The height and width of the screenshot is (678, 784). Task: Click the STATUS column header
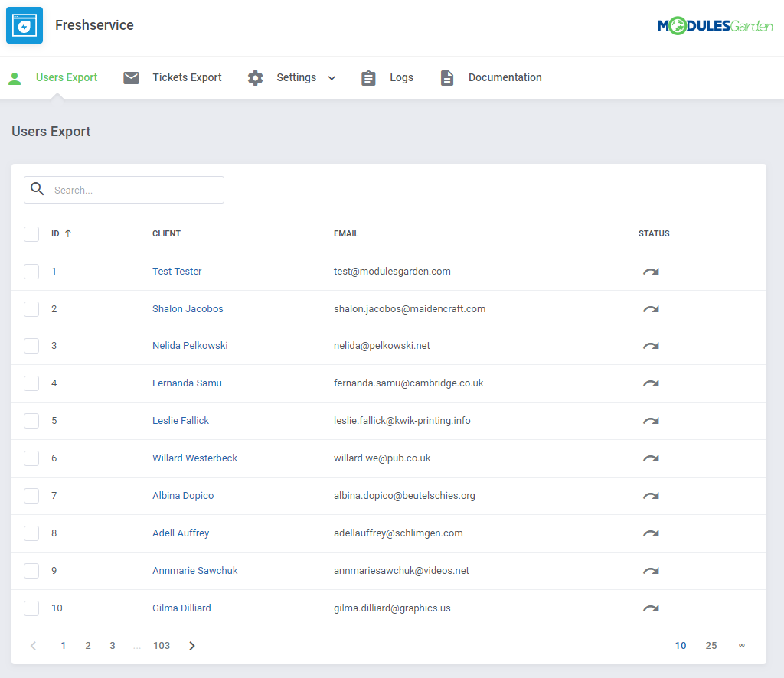pyautogui.click(x=654, y=233)
